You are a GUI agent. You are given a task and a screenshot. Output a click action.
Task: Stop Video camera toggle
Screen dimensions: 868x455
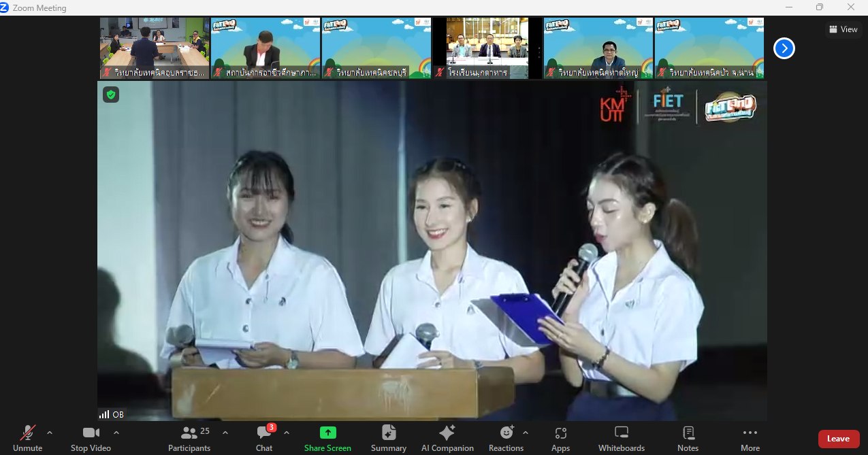tap(91, 438)
